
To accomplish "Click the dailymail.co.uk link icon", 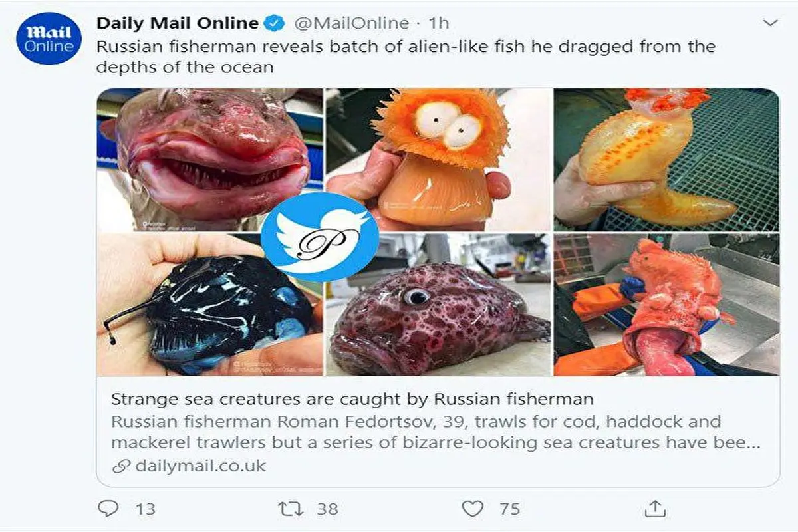I will coord(120,466).
